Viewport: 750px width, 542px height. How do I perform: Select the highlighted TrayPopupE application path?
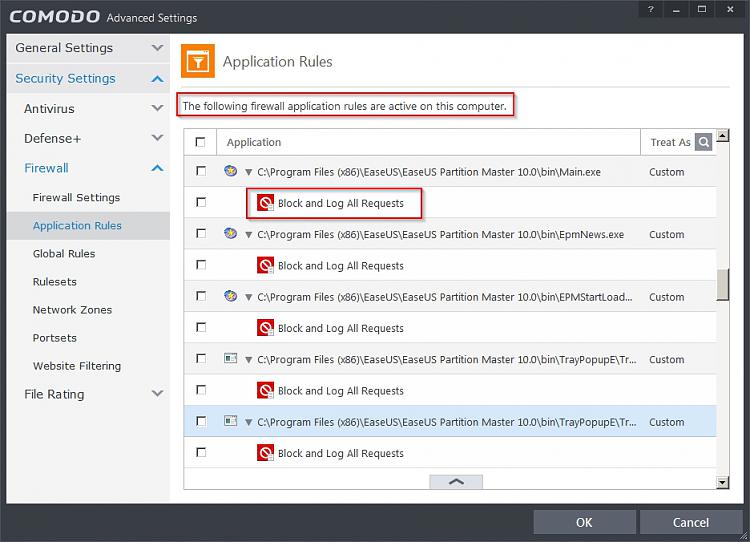pos(447,422)
